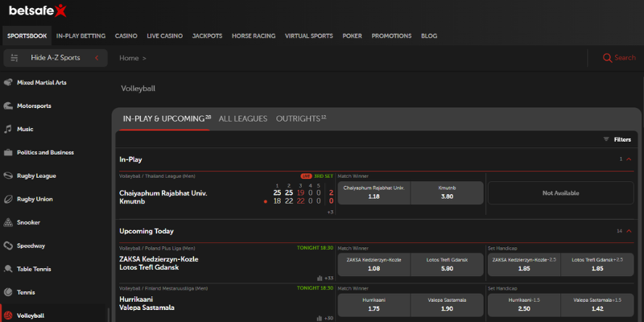Go to Jackpots
Viewport: 644px width, 322px height.
coord(208,35)
